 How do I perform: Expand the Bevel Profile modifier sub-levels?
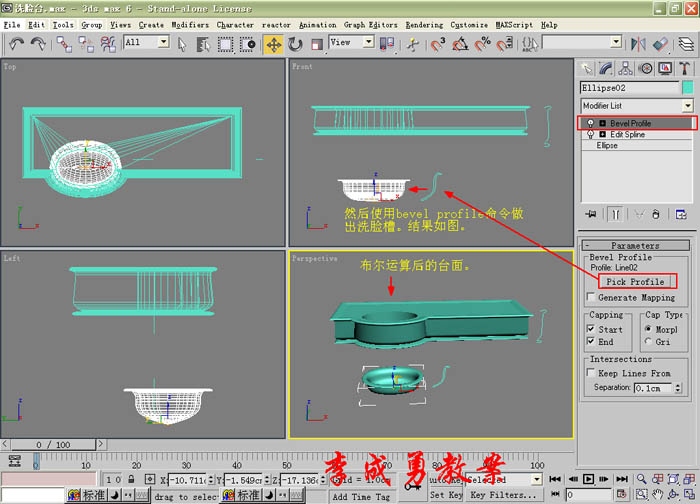603,123
